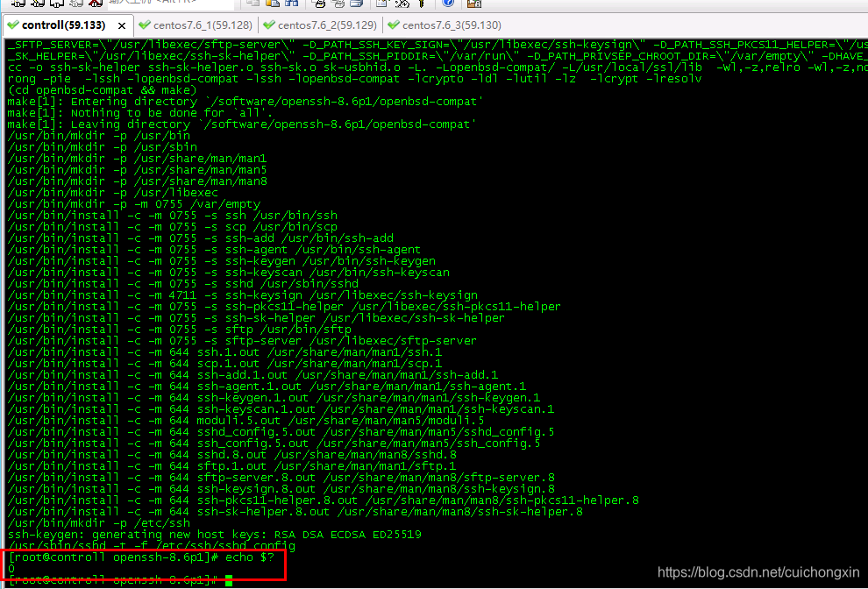Viewport: 868px width, 589px height.
Task: Click the '/usr/libexec/sftp-server' install line
Action: click(x=242, y=341)
